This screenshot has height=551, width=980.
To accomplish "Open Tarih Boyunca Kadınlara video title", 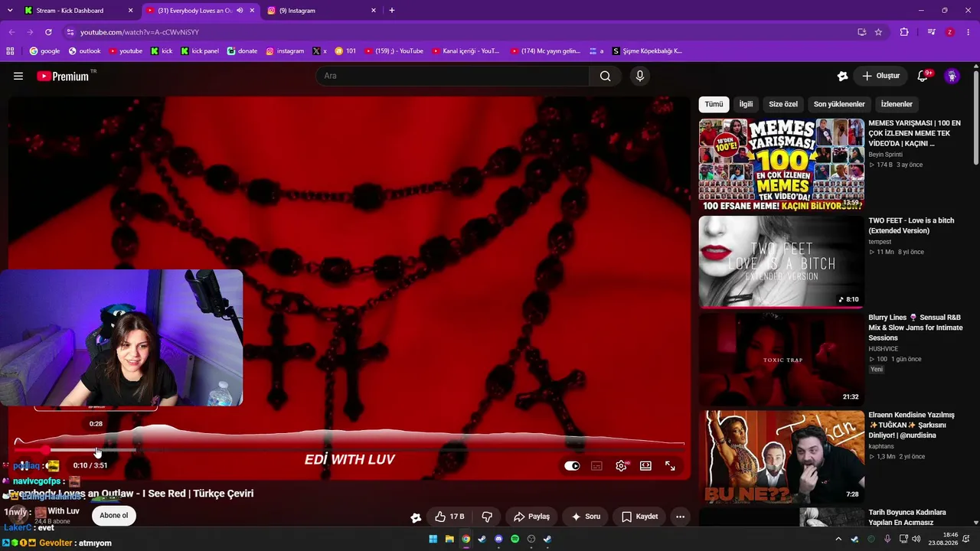I will 907,517.
